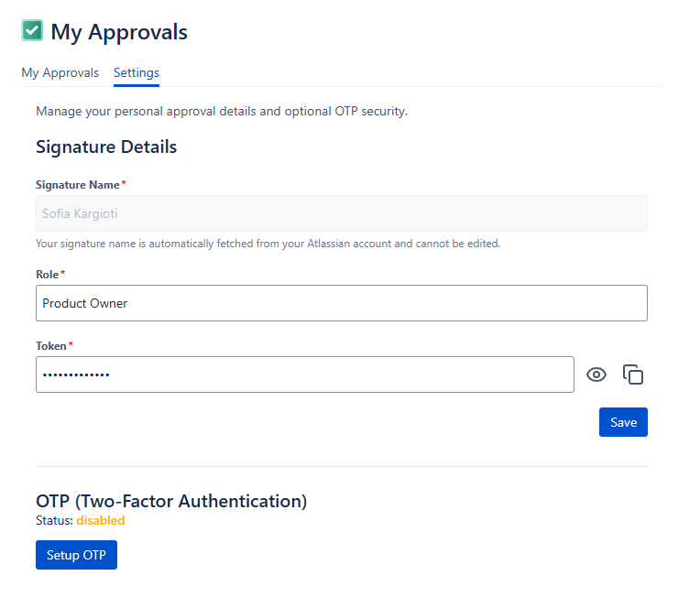
Task: Click the green checkmark My Approvals logo
Action: (32, 30)
